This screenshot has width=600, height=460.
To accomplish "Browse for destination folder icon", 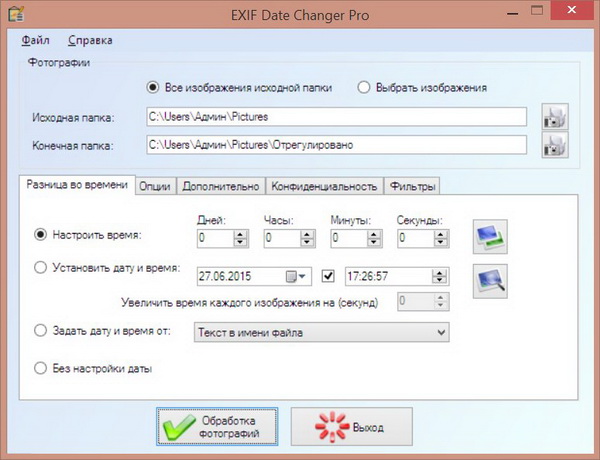I will 553,145.
